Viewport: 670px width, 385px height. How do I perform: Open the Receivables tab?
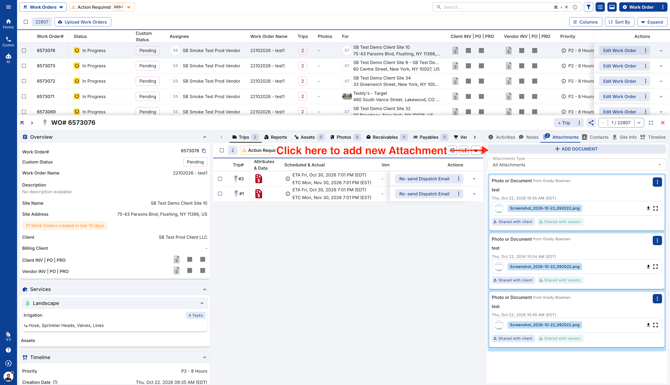coord(386,137)
